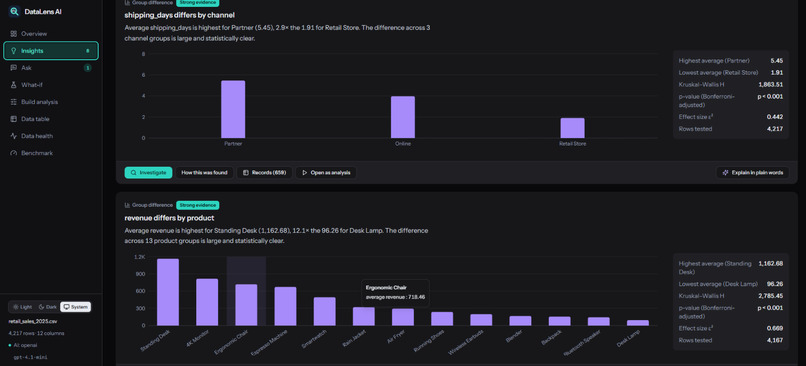Click the sun icon in Light option
The image size is (806, 366).
[15, 307]
